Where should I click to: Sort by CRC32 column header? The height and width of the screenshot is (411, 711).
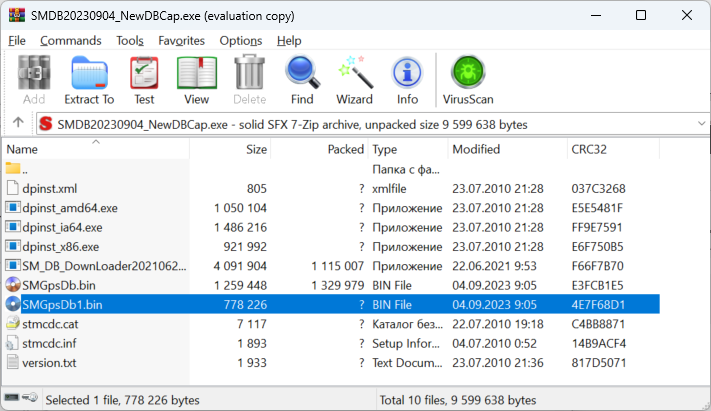click(x=588, y=149)
